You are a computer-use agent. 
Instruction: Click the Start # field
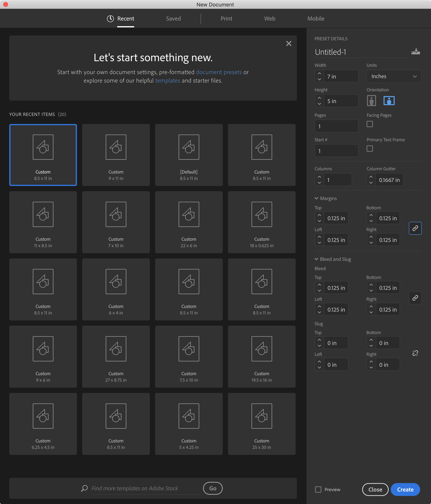[x=336, y=151]
